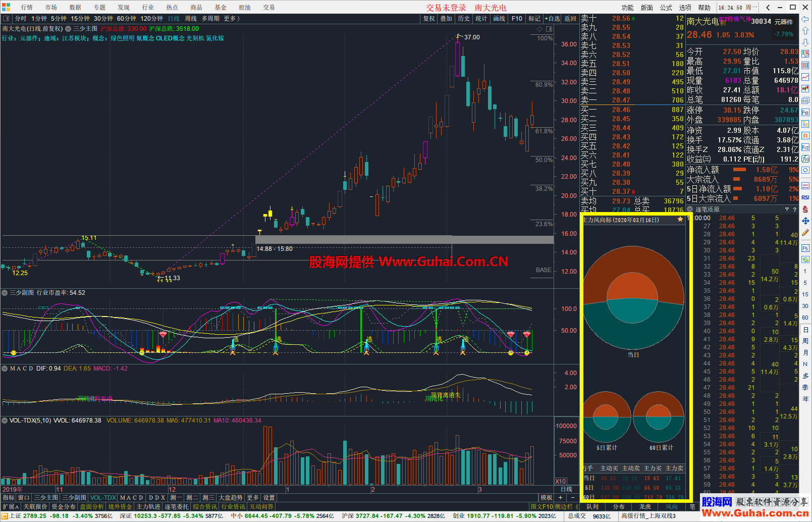Click the blue cross-arrows sidebar icon
Viewport: 812px width, 522px height.
coord(805,221)
